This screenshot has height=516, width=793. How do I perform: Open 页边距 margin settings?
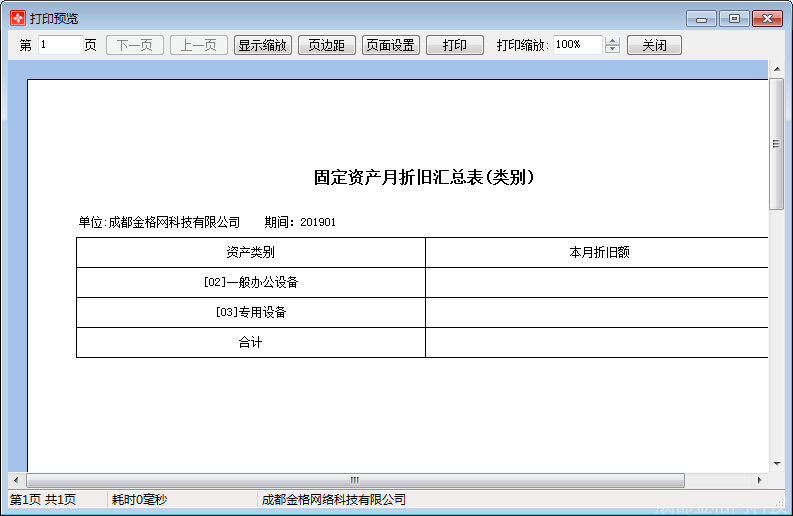coord(327,45)
